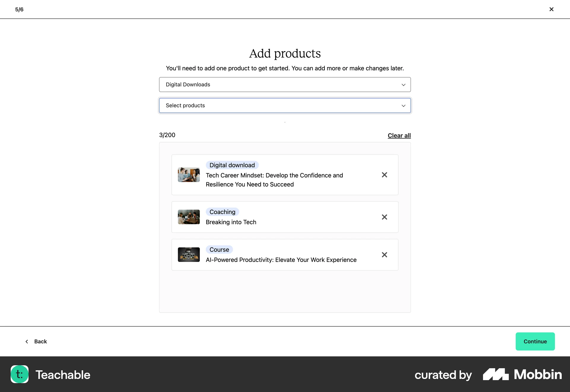Click the Clear all link
This screenshot has width=570, height=392.
(399, 135)
